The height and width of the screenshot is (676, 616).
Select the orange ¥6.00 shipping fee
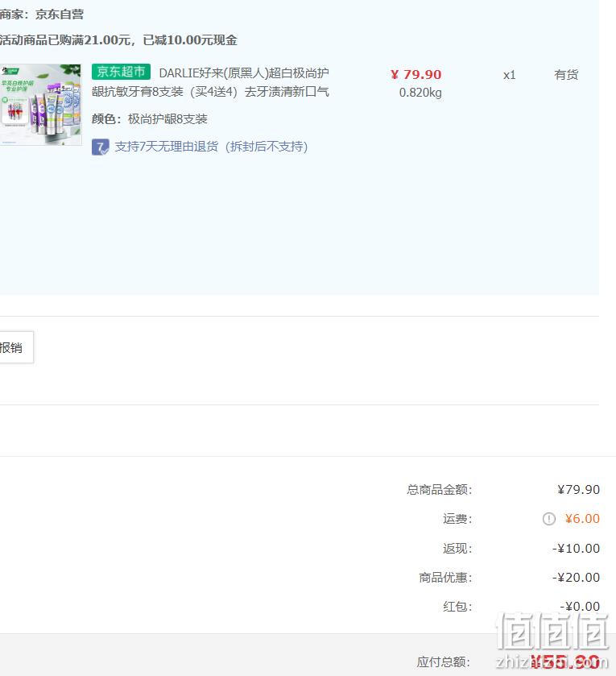[582, 519]
